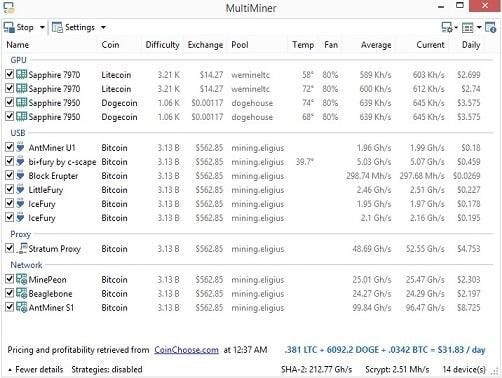Viewport: 502px width, 378px height.
Task: Uncheck Sapphire 7950 running at 74°
Action: coord(10,102)
